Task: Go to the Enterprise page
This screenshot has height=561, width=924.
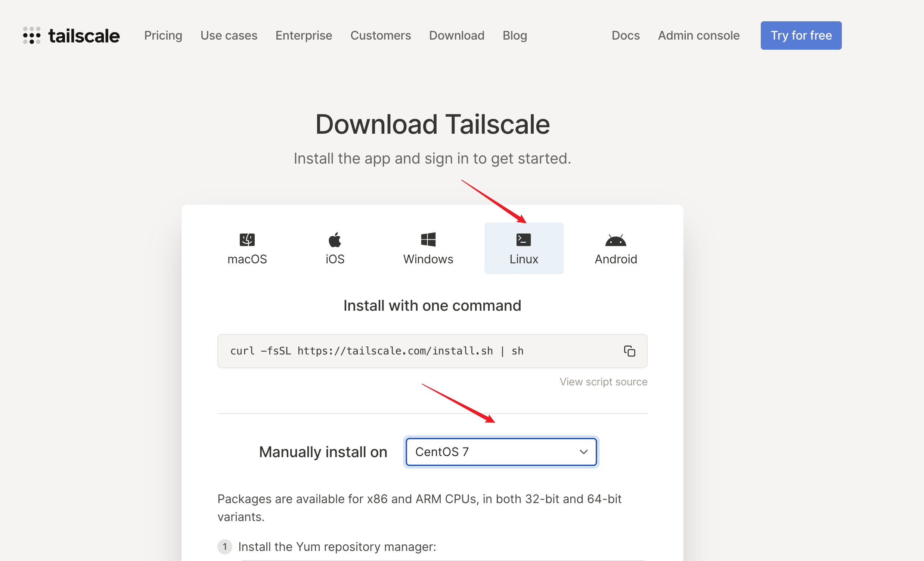Action: click(x=304, y=35)
